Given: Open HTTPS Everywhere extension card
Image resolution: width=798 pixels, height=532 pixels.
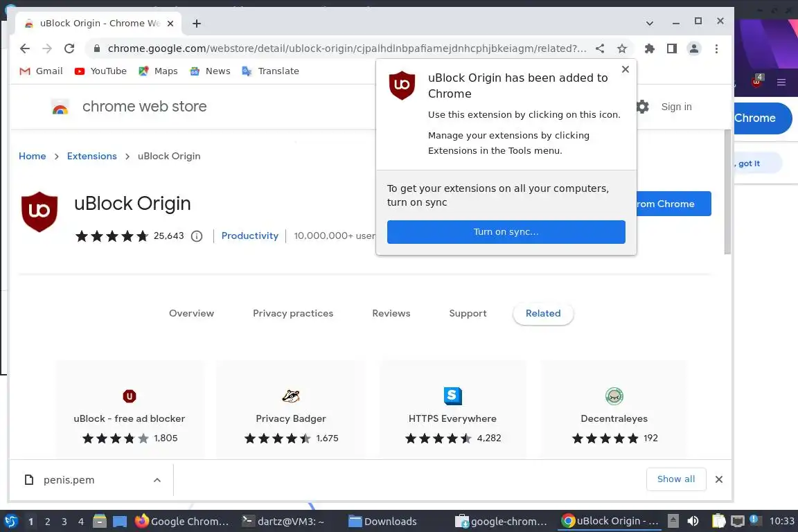Looking at the screenshot, I should pos(452,410).
